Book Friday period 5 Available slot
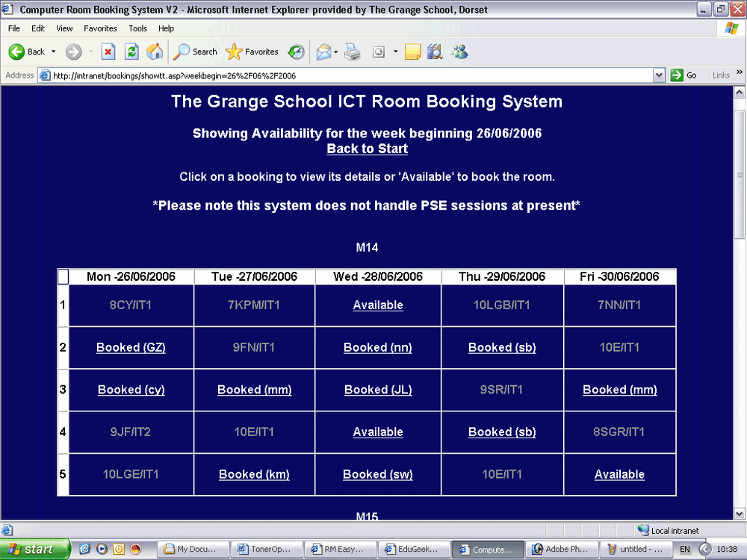Screen dimensions: 747x560 pyautogui.click(x=619, y=474)
